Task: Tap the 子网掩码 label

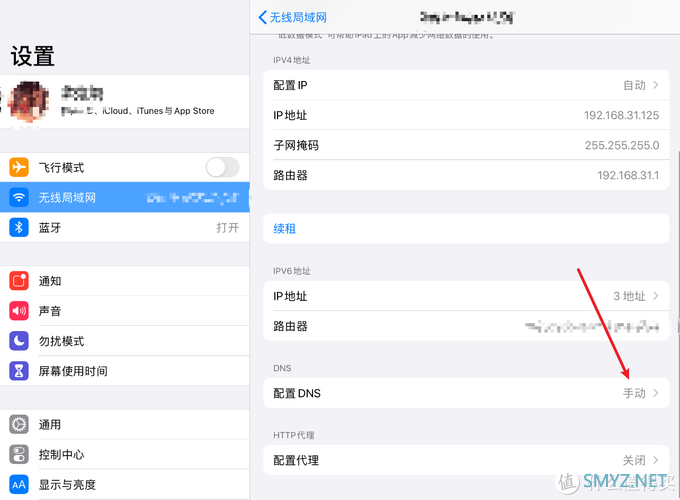Action: [x=296, y=145]
